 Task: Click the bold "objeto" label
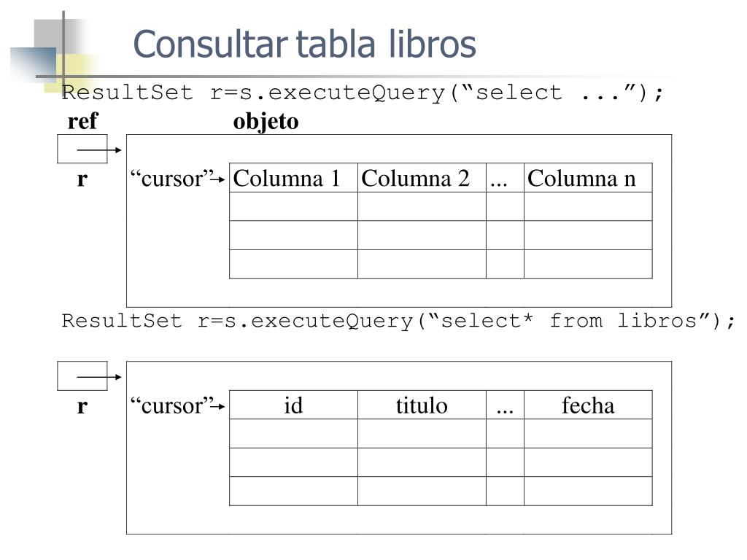(266, 122)
